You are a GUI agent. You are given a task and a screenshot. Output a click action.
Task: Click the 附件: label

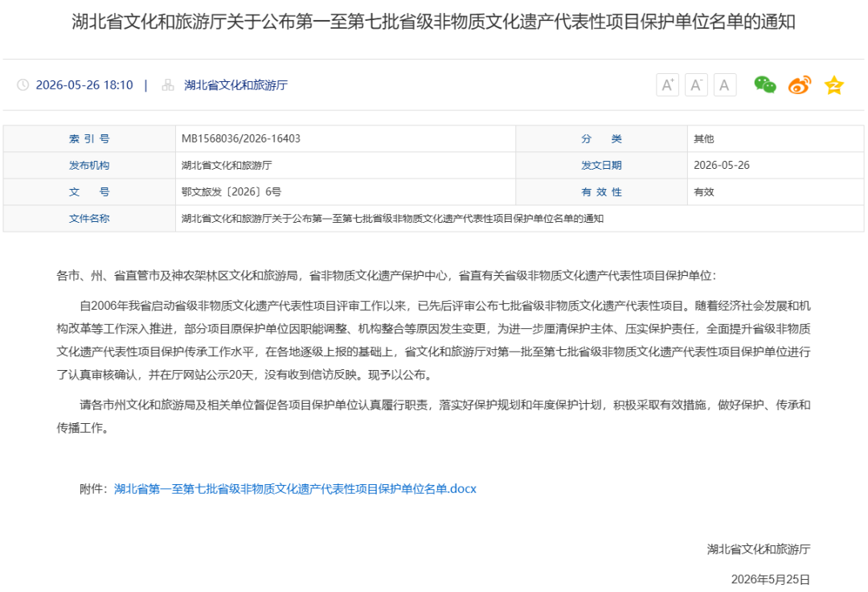[x=93, y=488]
